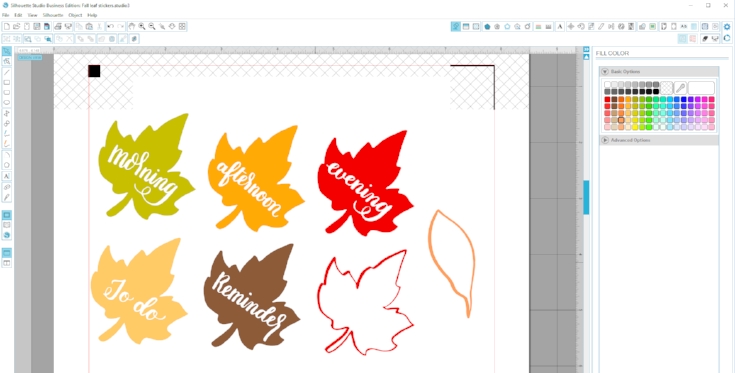Select the Knife tool in left toolbar

7,197
